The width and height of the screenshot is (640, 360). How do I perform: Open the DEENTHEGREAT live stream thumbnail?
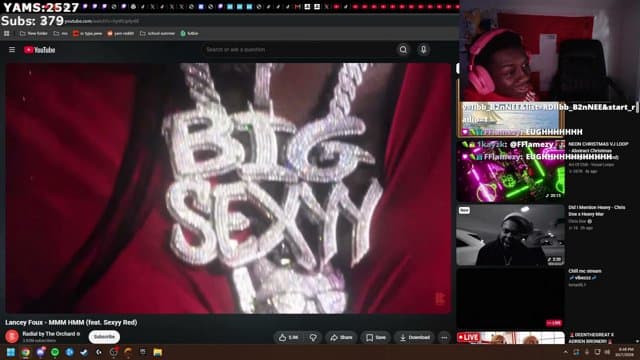pos(510,338)
